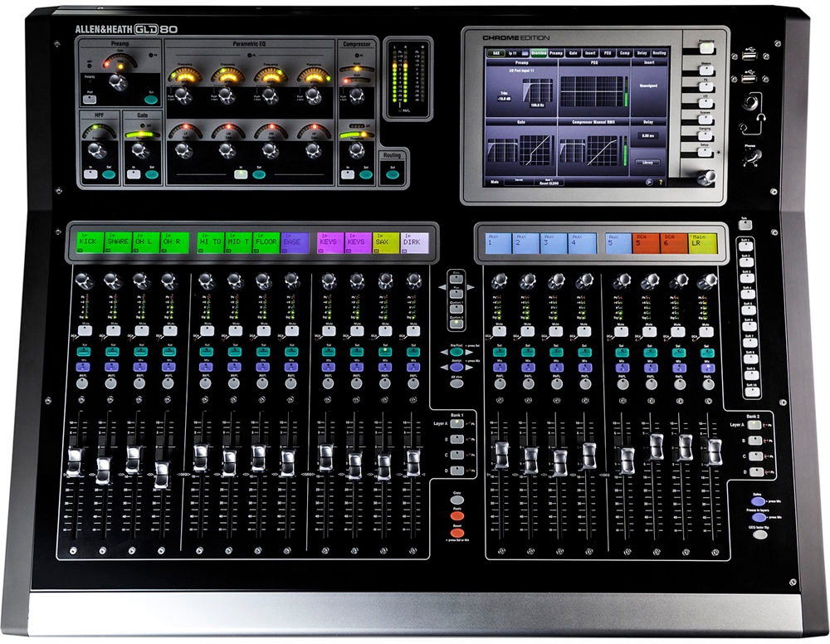The width and height of the screenshot is (830, 644).
Task: Switch Bank 1 to Layer D
Action: pyautogui.click(x=456, y=470)
